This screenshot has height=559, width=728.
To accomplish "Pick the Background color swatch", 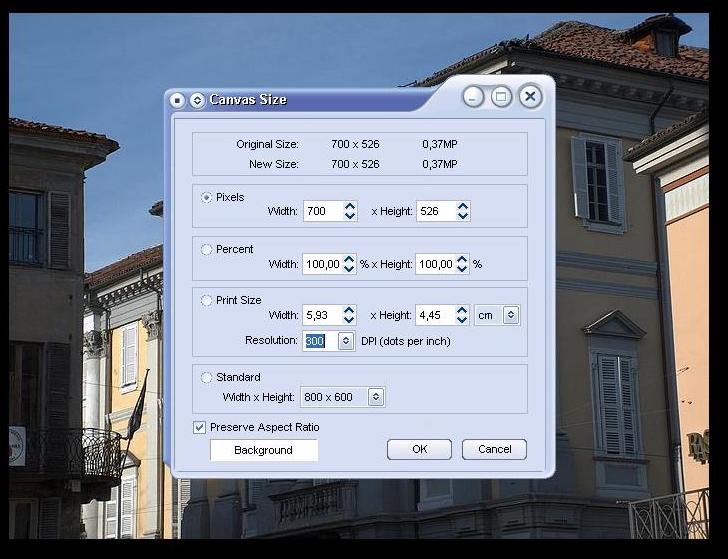I will point(263,450).
